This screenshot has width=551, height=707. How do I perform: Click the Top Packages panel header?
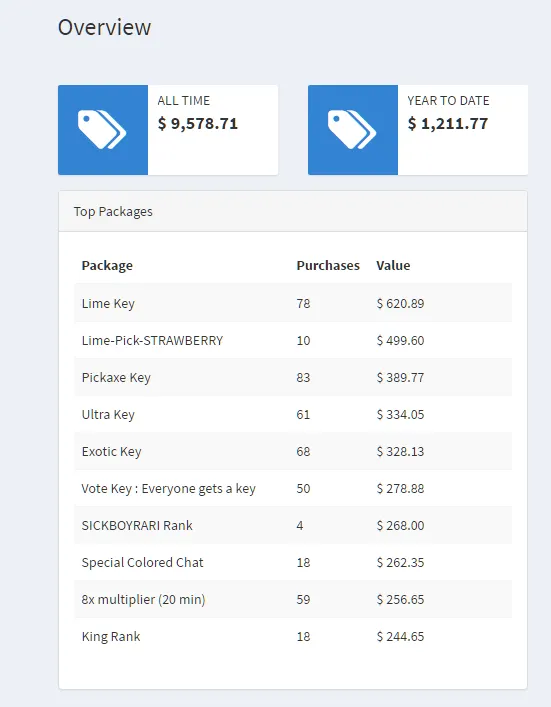293,211
